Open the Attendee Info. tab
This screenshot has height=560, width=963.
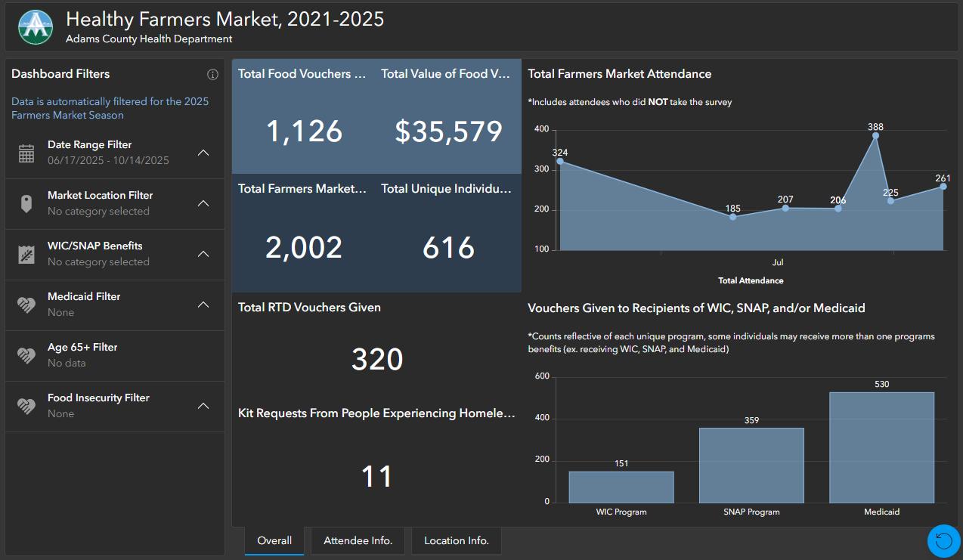click(x=358, y=541)
